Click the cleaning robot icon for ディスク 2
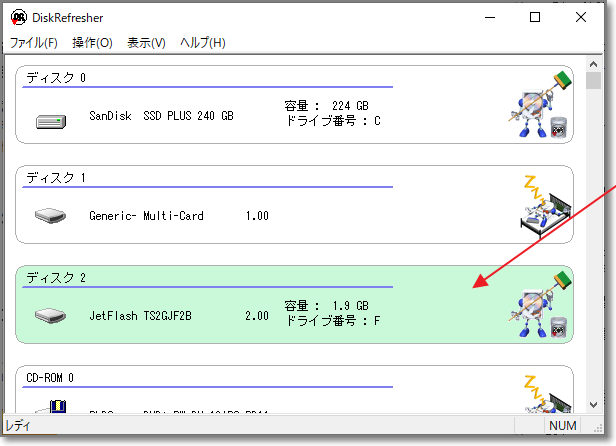Screen dimensions: 616x446 539,306
